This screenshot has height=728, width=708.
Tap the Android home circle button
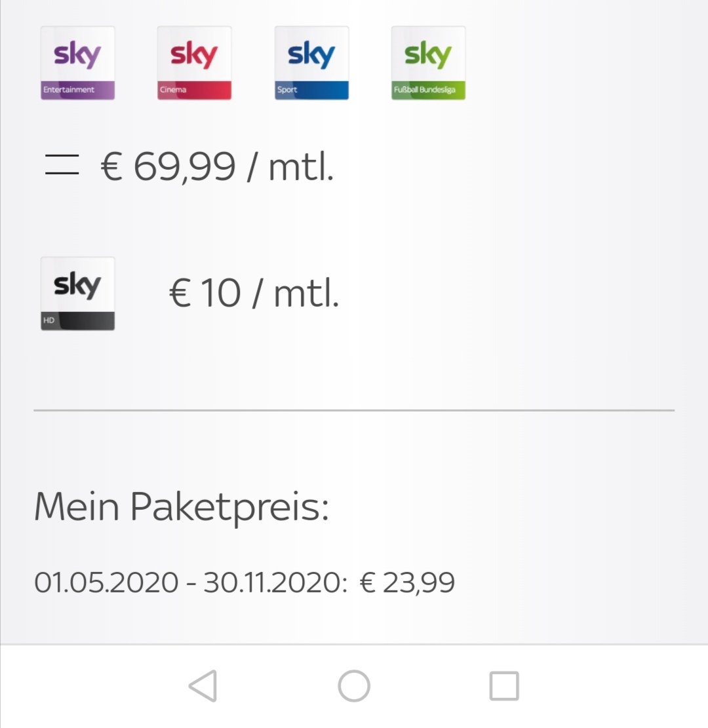354,686
